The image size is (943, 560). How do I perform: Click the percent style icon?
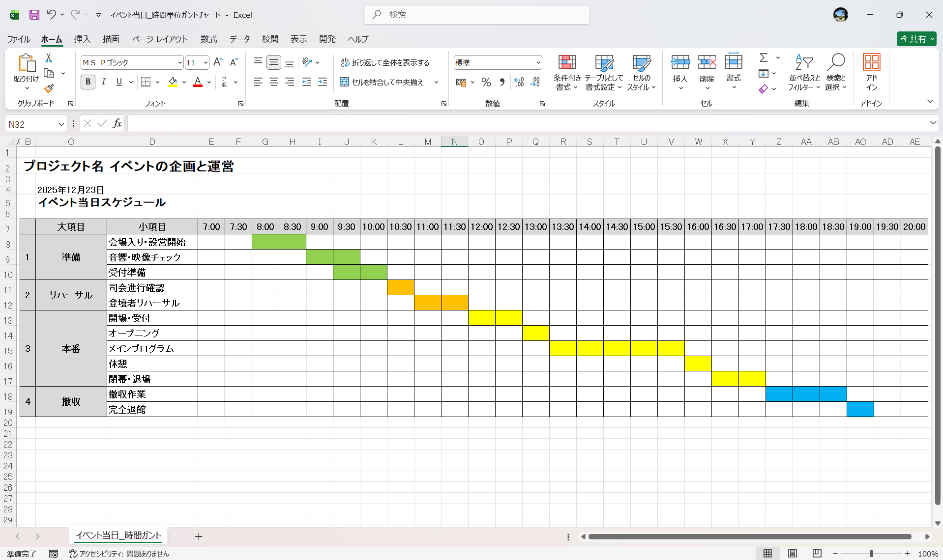pyautogui.click(x=486, y=83)
